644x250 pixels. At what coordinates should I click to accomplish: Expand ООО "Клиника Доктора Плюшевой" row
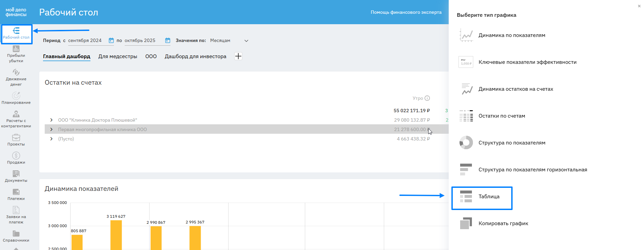click(51, 120)
